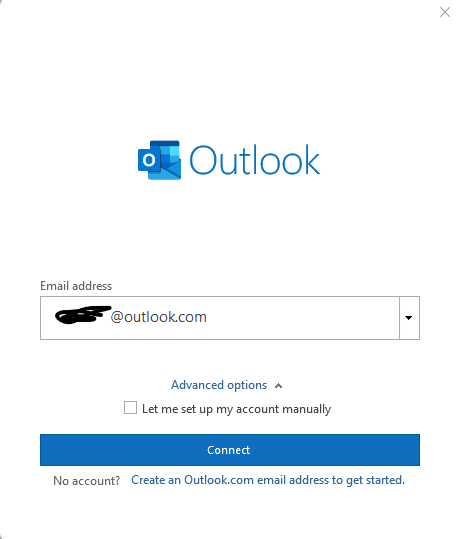Tick the set up account manually checkbox
This screenshot has height=539, width=457.
coord(130,408)
